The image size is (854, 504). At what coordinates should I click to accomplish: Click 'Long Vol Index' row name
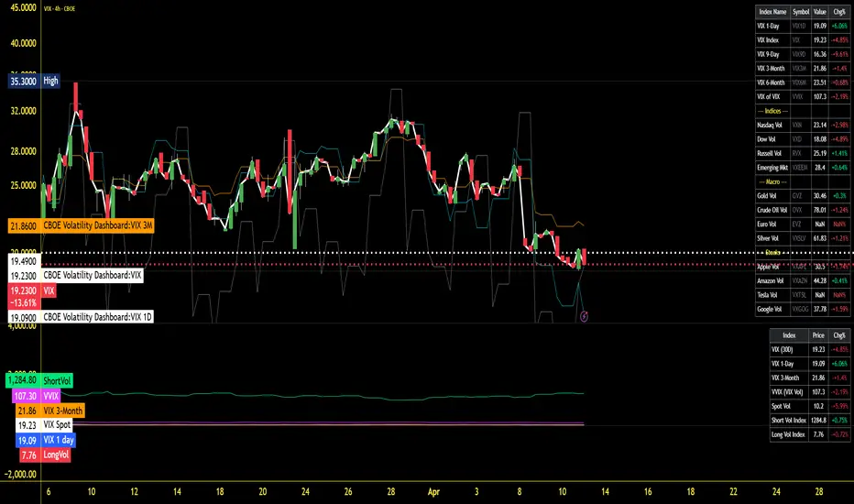[x=788, y=434]
